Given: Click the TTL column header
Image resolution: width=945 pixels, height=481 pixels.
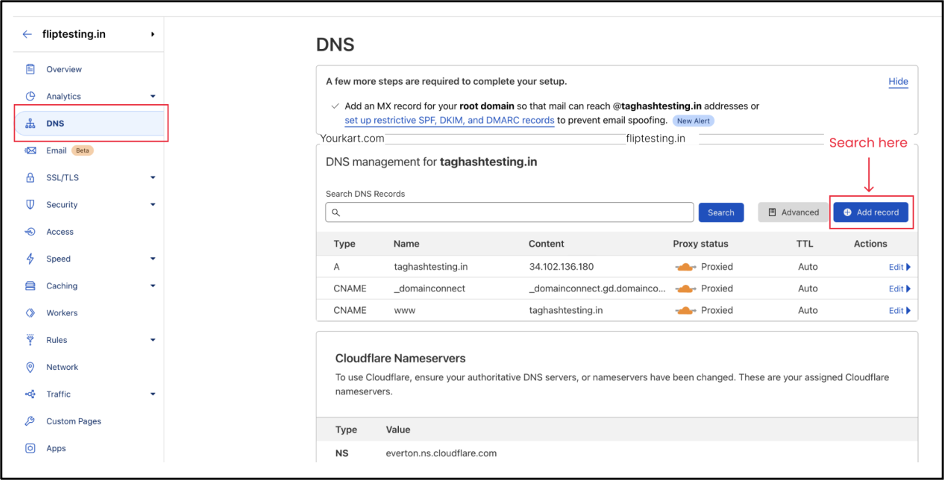Looking at the screenshot, I should coord(805,244).
